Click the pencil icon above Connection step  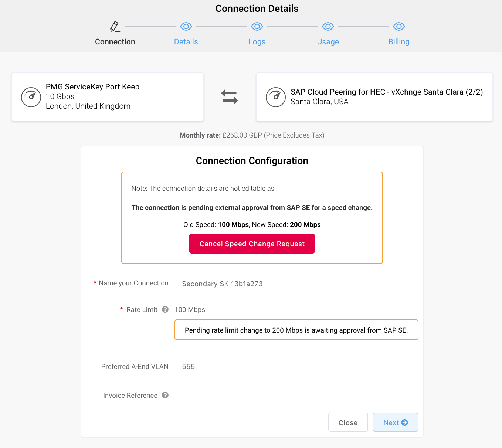click(x=115, y=27)
